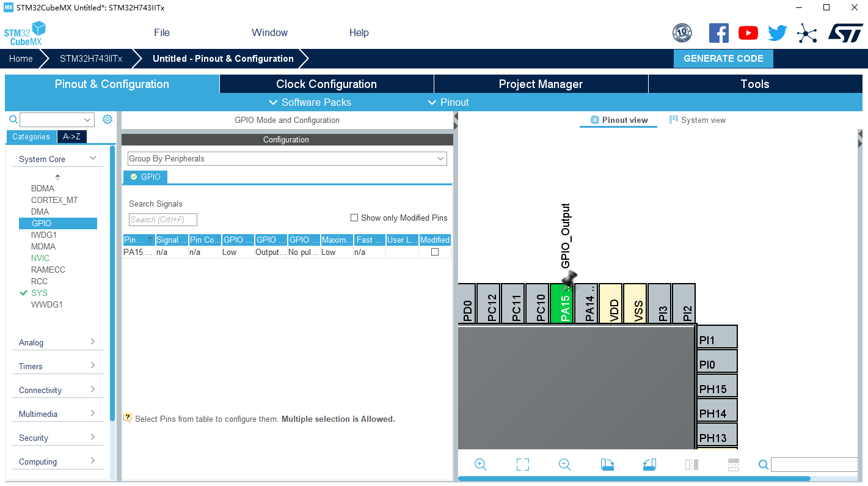Open the Help menu
The image size is (868, 486).
[x=359, y=33]
